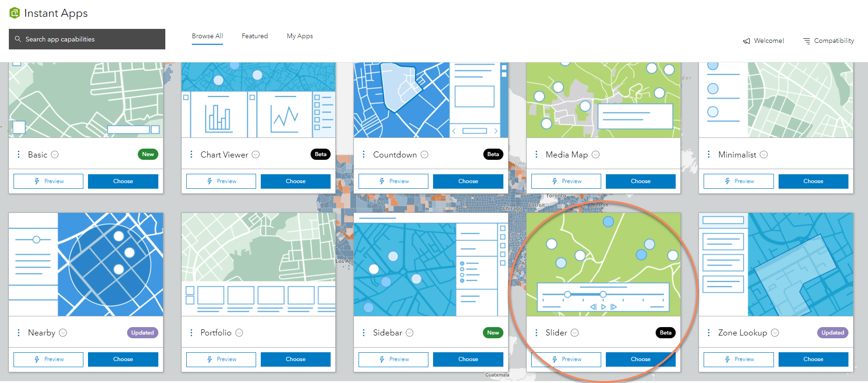Choose the Nearby app template
The width and height of the screenshot is (868, 383).
coord(123,359)
